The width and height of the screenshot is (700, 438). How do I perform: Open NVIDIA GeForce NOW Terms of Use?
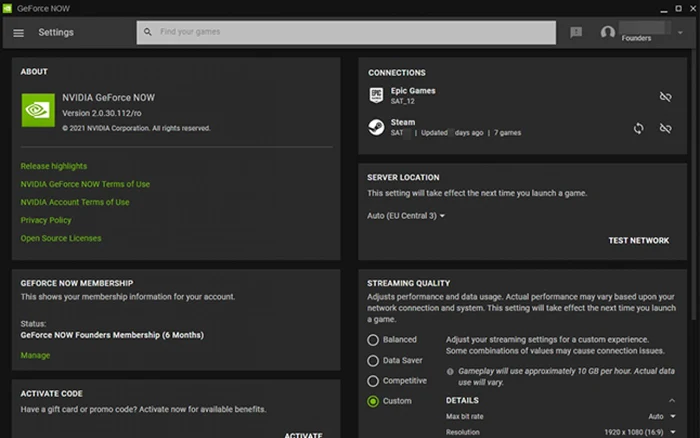(x=85, y=184)
